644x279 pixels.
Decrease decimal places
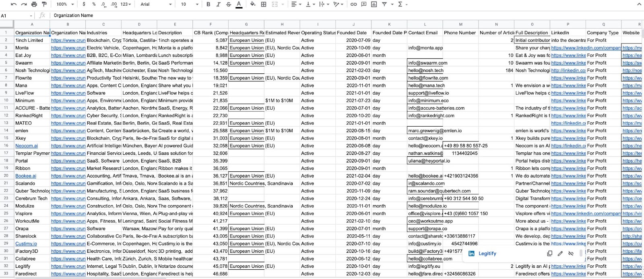pyautogui.click(x=103, y=4)
